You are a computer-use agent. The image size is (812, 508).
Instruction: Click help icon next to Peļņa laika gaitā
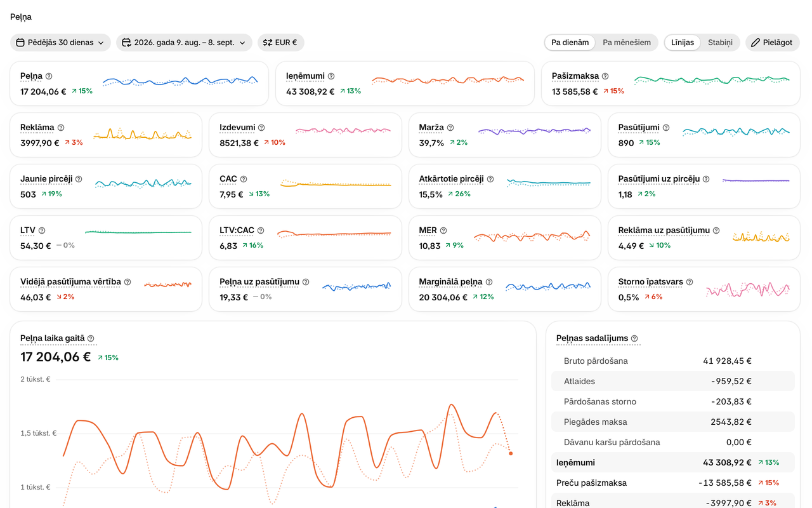(x=91, y=338)
